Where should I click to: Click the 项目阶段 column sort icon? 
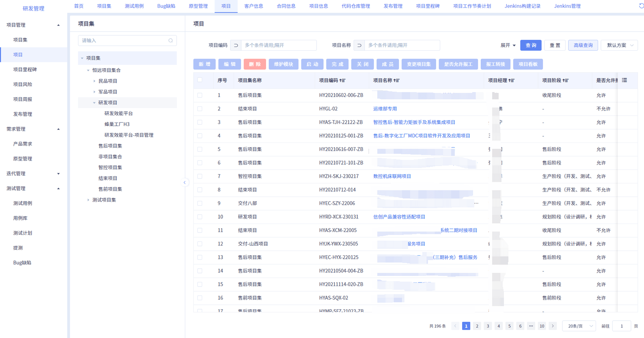(x=566, y=81)
